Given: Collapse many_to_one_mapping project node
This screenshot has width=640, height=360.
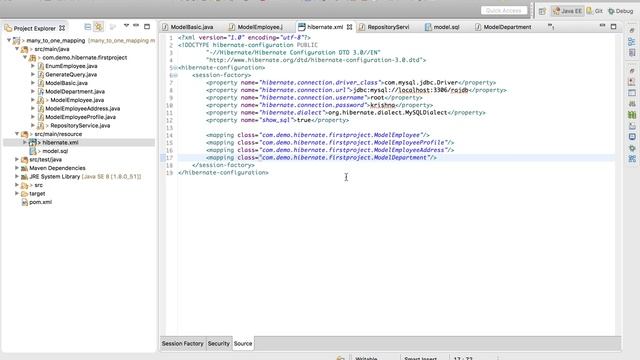Looking at the screenshot, I should [9, 40].
